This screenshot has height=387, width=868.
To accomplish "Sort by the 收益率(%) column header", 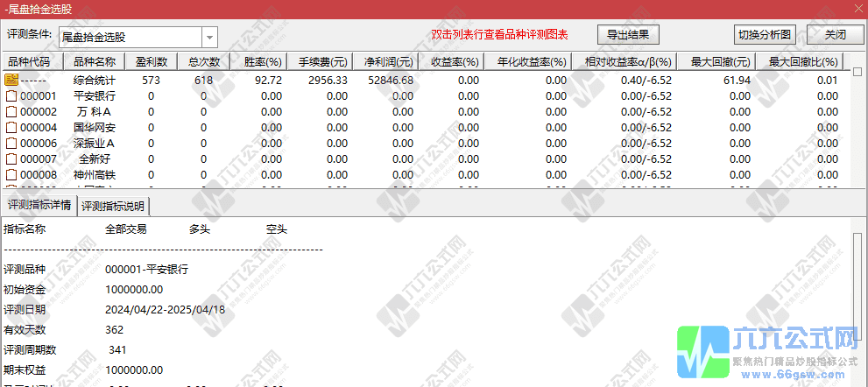I will [451, 62].
